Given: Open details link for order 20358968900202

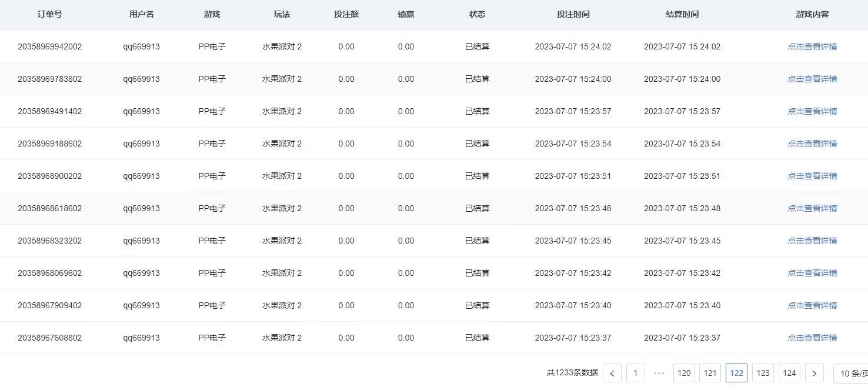Looking at the screenshot, I should pos(812,176).
